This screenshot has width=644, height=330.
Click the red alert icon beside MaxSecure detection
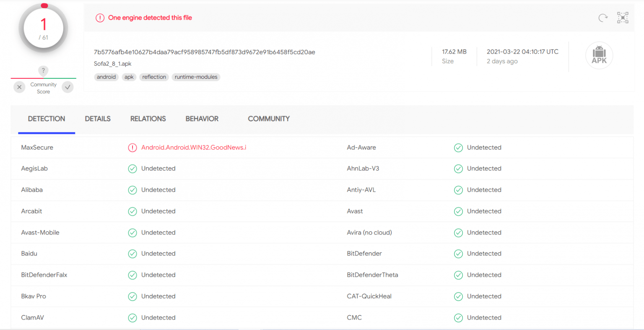(x=132, y=148)
